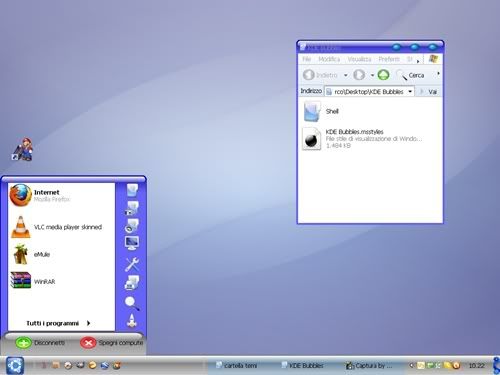
Task: Open WinRAR from the start menu
Action: pyautogui.click(x=61, y=282)
